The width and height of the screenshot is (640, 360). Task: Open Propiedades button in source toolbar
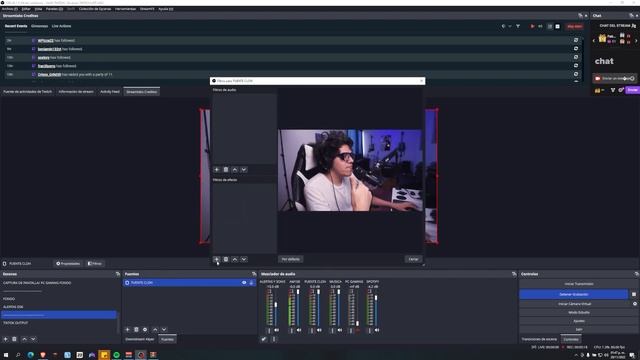[68, 264]
